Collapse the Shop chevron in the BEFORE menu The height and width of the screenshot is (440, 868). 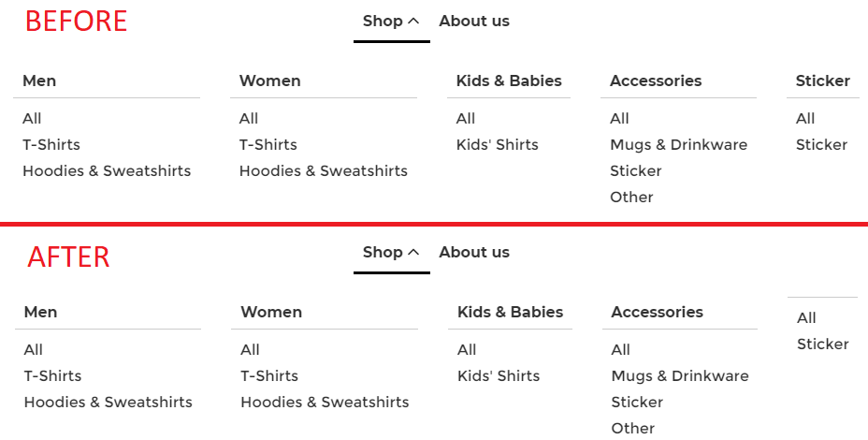413,22
